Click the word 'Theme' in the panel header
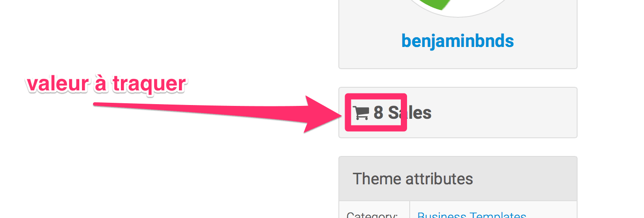This screenshot has width=644, height=218. click(377, 179)
